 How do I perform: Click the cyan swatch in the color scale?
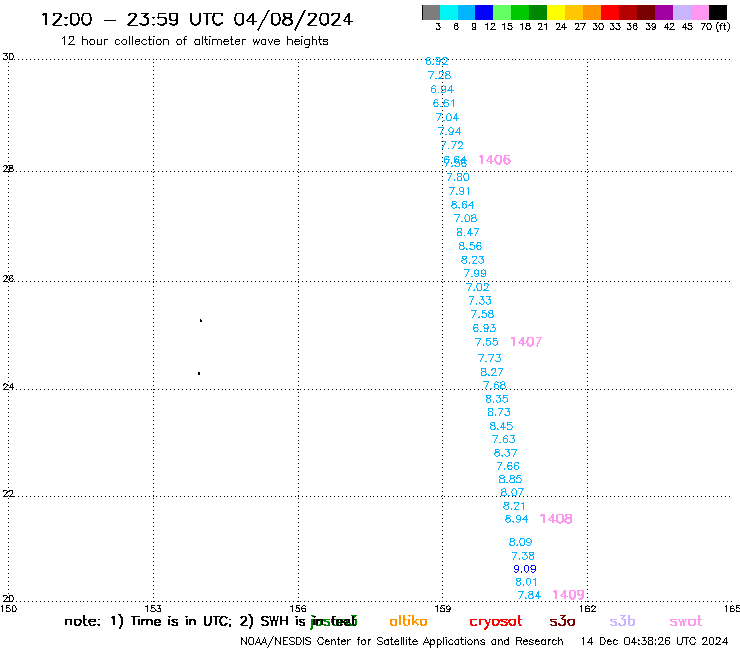(449, 12)
